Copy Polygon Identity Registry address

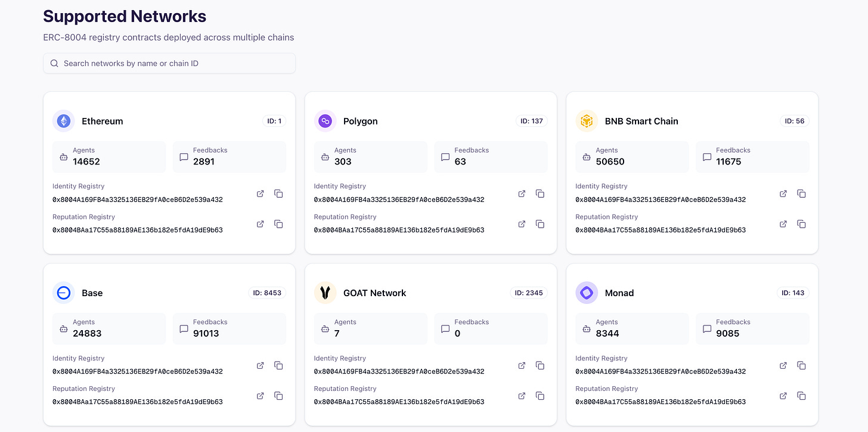click(x=540, y=194)
